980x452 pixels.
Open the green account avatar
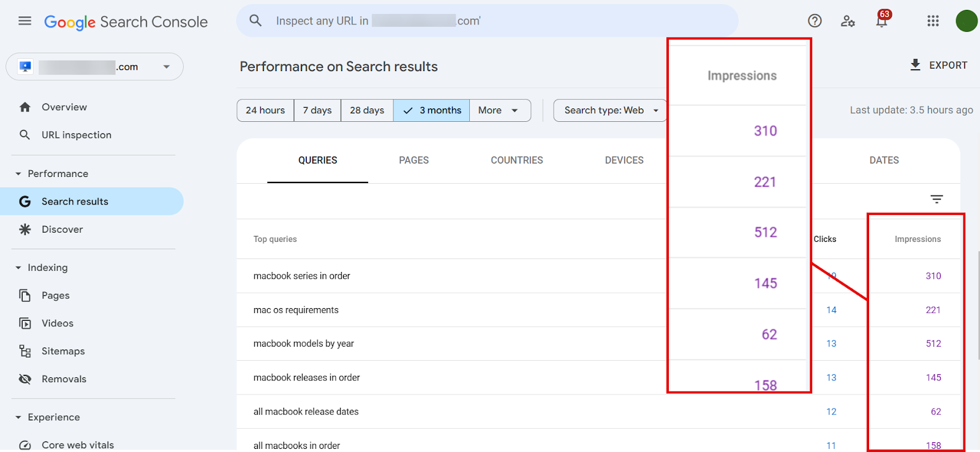point(967,21)
